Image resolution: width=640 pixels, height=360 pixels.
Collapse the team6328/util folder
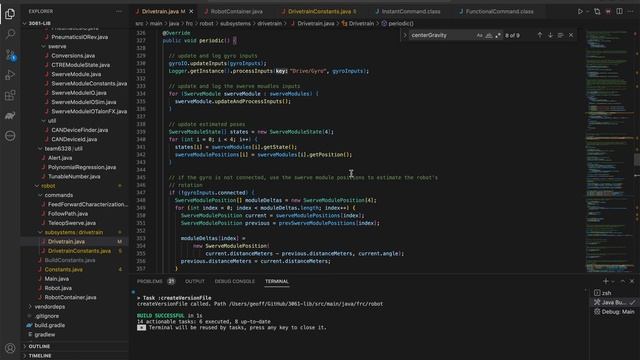tap(40, 149)
